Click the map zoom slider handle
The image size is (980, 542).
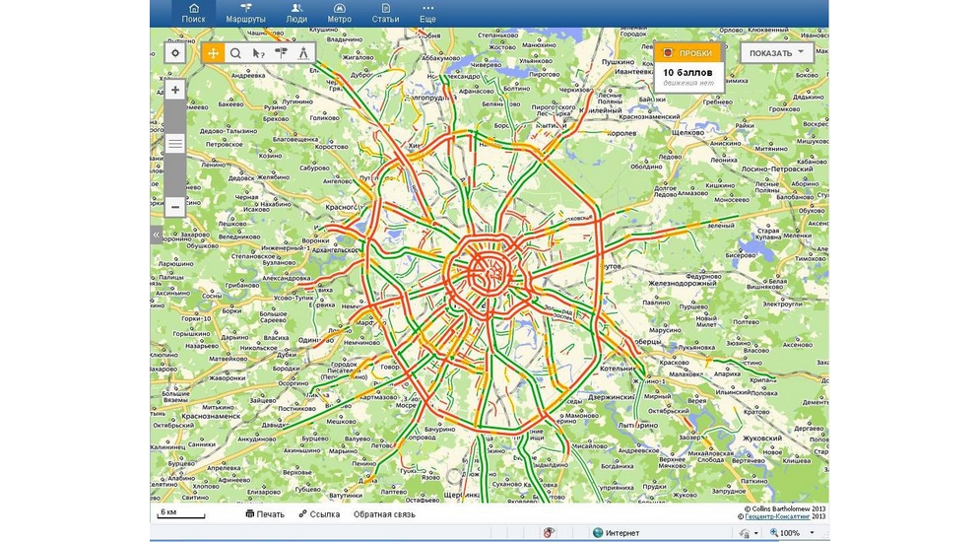coord(174,144)
